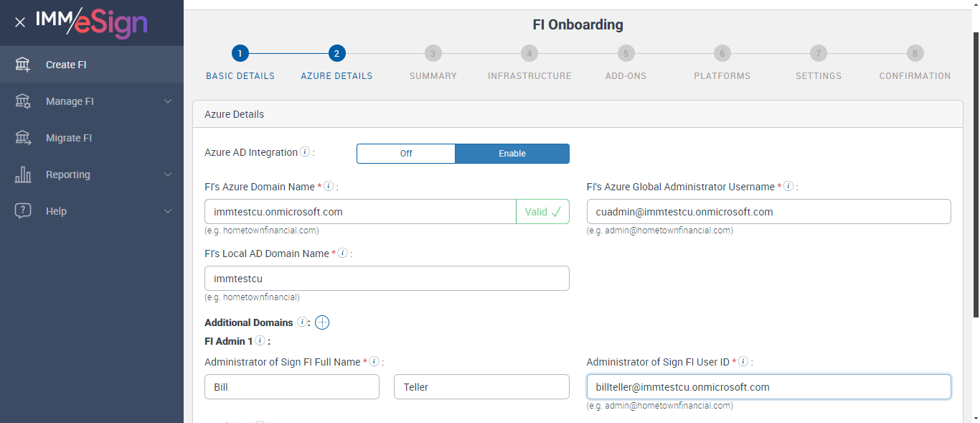Click the FI's Azure Domain Name field
The height and width of the screenshot is (423, 980).
pyautogui.click(x=360, y=212)
